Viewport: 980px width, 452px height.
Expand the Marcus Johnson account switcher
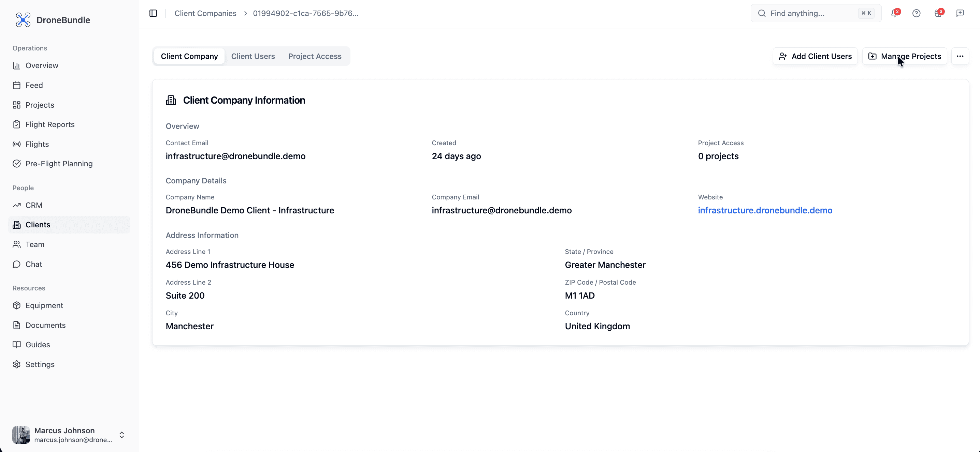click(121, 435)
